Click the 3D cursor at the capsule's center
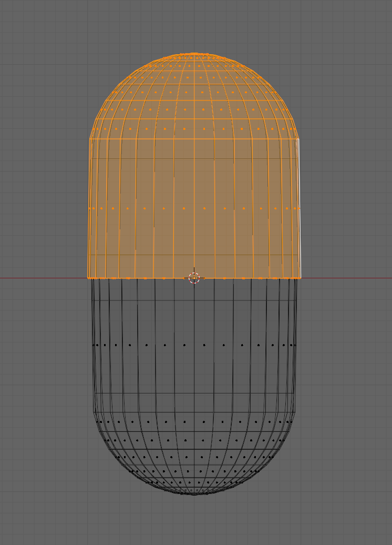This screenshot has height=545, width=392. 194,278
